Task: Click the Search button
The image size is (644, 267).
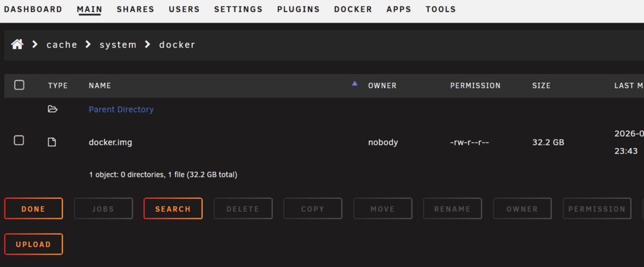Action: coord(173,208)
